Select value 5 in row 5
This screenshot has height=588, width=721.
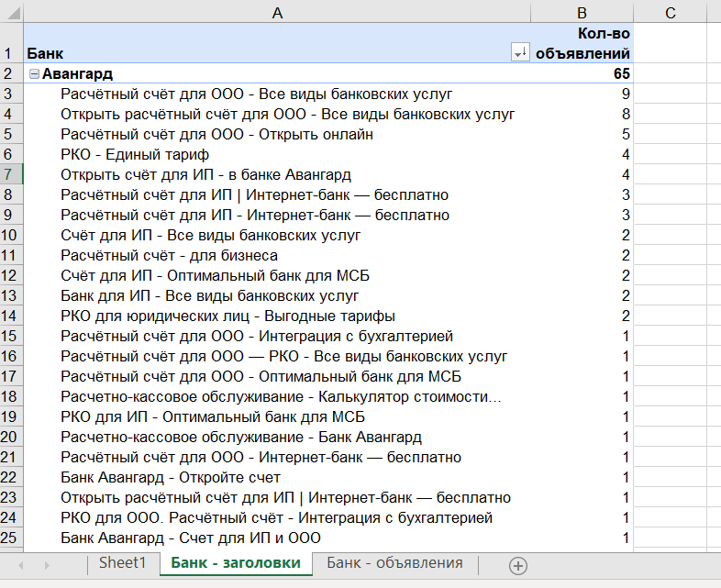(582, 134)
